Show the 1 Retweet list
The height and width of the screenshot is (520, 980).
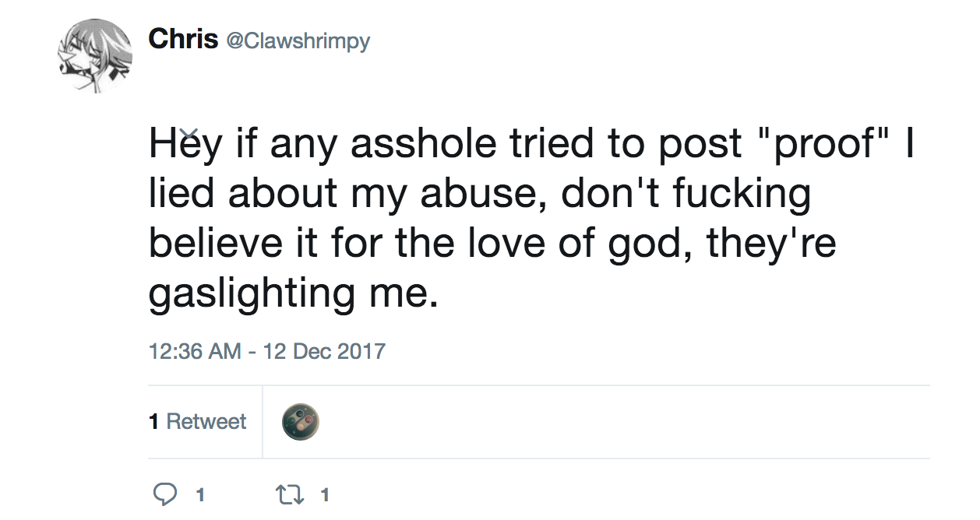(198, 422)
